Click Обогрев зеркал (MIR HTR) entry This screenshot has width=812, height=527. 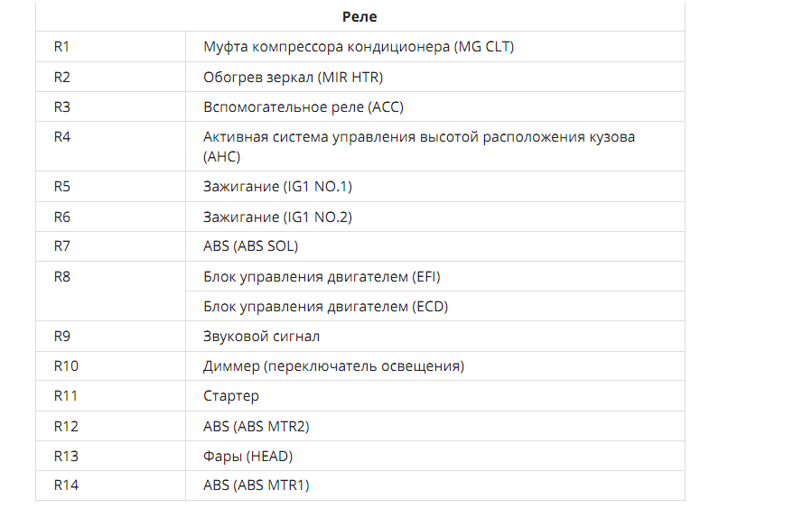tap(294, 77)
